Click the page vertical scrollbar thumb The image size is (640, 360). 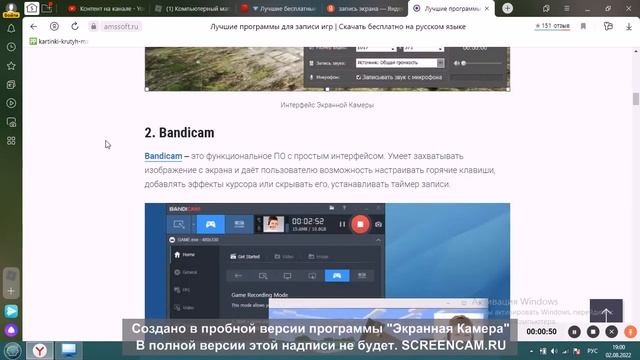coord(636,99)
